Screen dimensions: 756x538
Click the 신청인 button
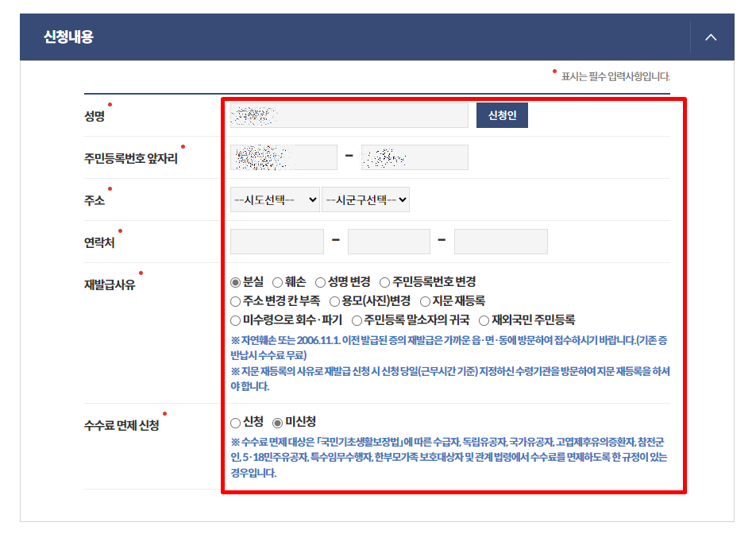501,115
